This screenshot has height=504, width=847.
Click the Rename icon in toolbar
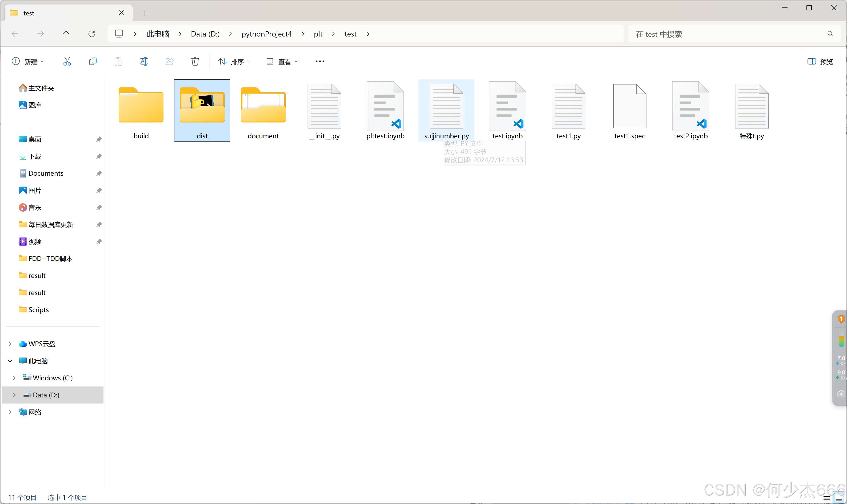[144, 62]
